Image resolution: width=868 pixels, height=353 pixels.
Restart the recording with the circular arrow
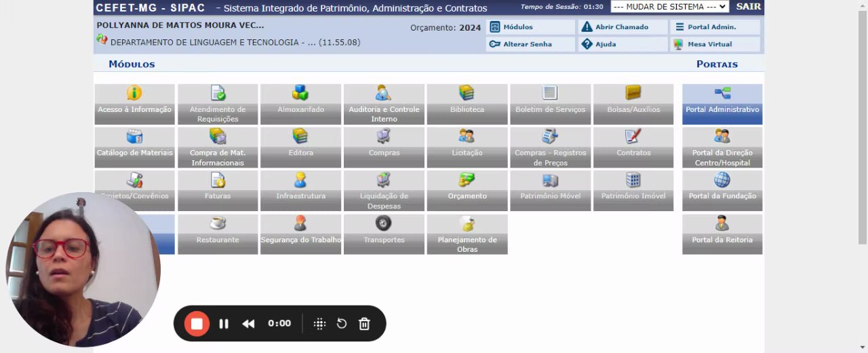click(342, 324)
